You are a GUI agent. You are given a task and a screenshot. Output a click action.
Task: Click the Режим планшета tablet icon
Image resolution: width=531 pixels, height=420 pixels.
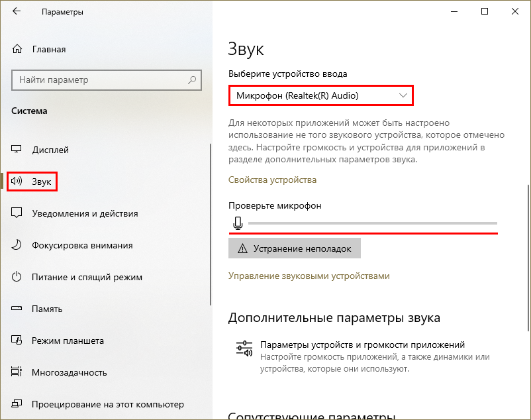click(17, 341)
